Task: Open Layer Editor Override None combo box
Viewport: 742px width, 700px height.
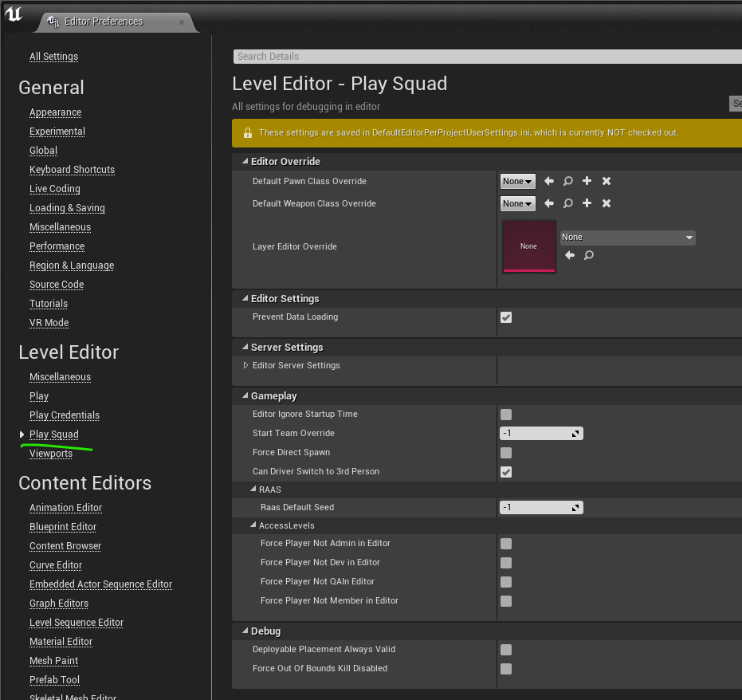Action: pyautogui.click(x=627, y=238)
